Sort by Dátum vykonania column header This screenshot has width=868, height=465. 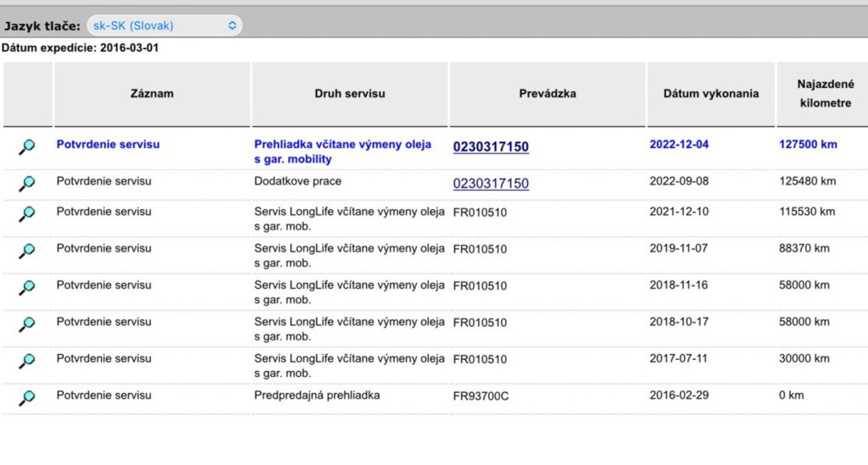[711, 93]
